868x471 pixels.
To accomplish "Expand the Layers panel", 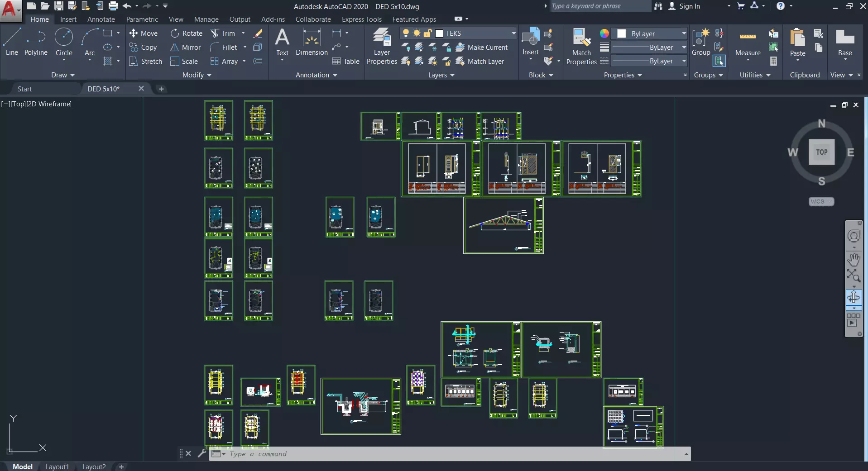I will [x=441, y=75].
